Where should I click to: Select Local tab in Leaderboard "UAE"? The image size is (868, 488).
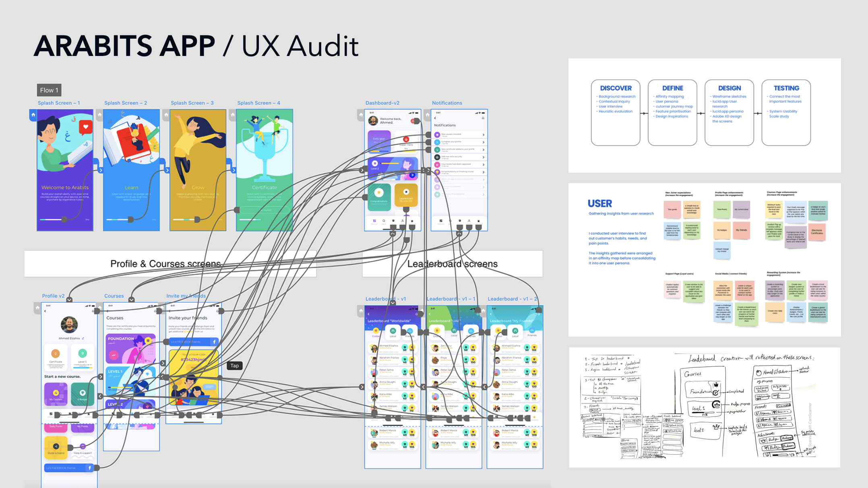tap(454, 332)
